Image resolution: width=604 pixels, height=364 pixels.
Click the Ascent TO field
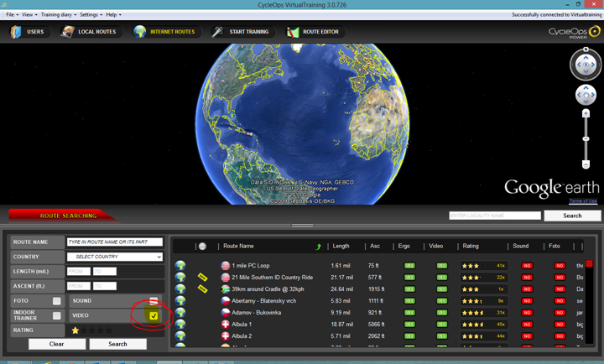[x=104, y=286]
